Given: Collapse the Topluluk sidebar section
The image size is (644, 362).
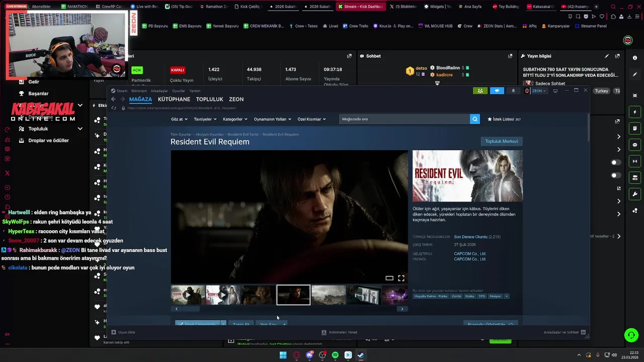Looking at the screenshot, I should coord(80,129).
